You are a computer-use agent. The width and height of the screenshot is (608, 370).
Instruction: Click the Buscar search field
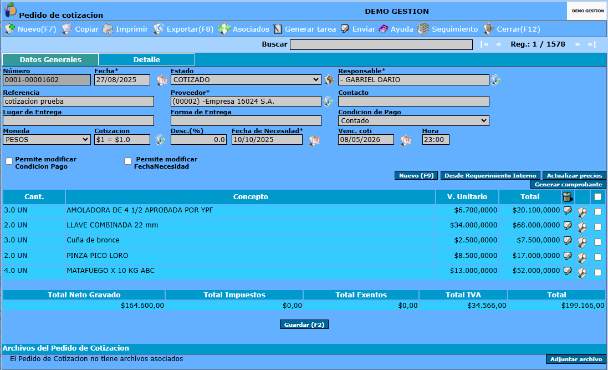point(381,45)
